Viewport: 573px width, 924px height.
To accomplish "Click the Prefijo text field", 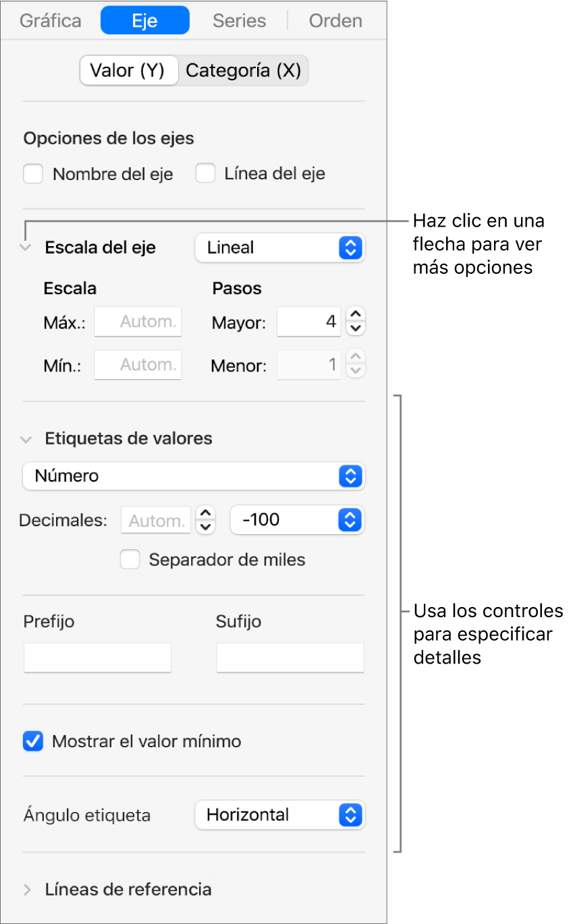I will (98, 658).
